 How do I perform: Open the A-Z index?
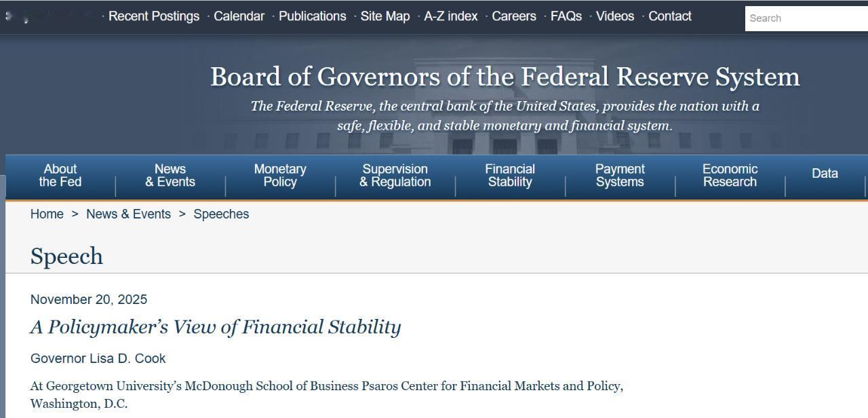point(450,16)
